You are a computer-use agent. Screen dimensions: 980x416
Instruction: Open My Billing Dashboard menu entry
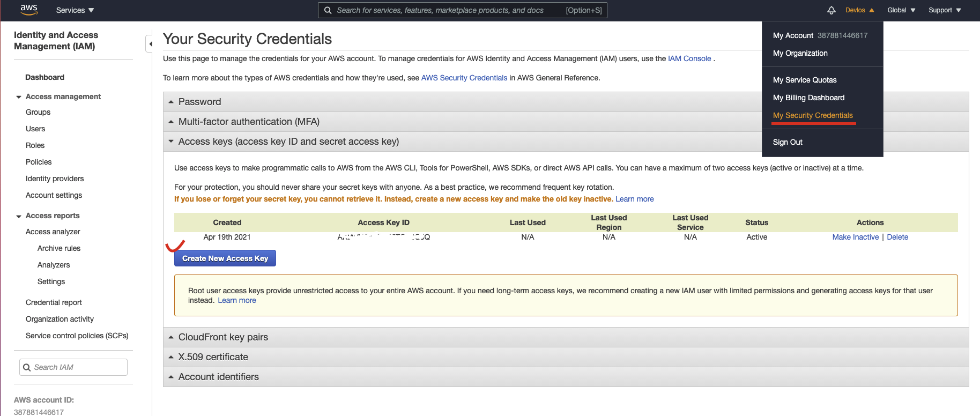coord(809,98)
